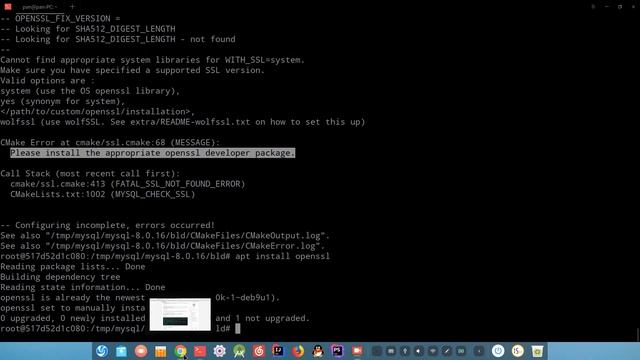This screenshot has height=360, width=640.
Task: Launch Firefox from the dock
Action: (x=298, y=351)
